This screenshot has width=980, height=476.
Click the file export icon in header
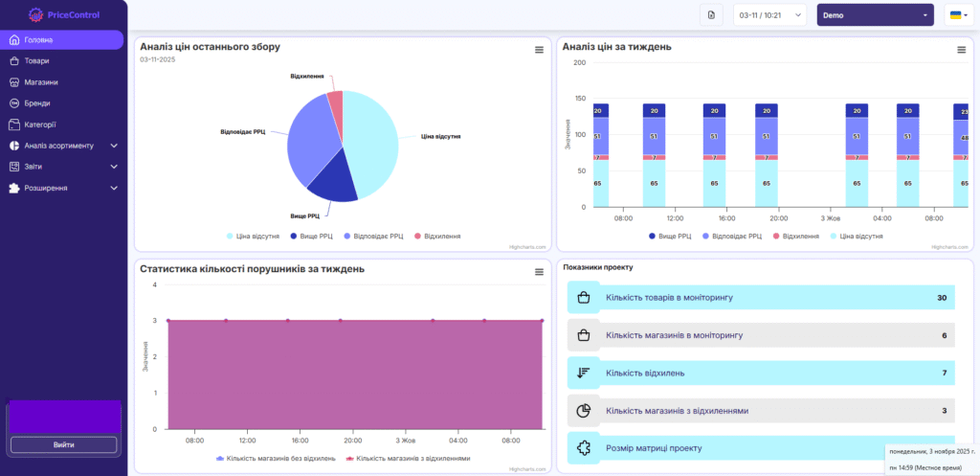point(711,15)
